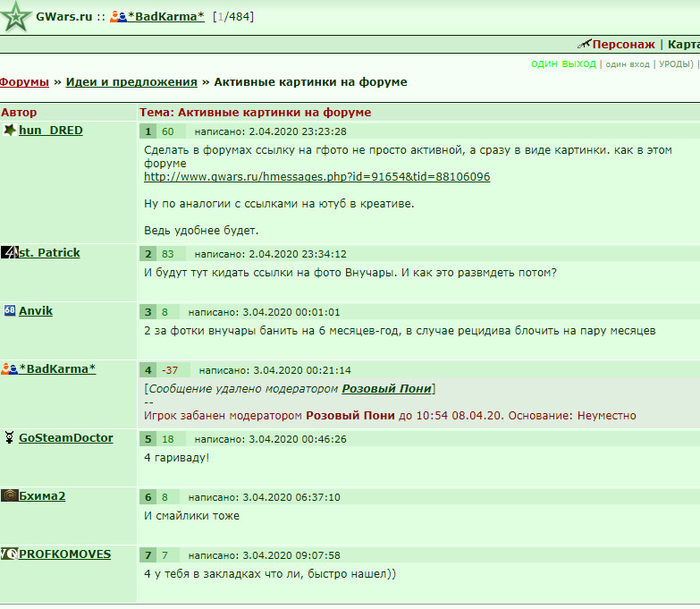Screen dimensions: 700x609
Task: Open *BadKarma* author link in post 4
Action: (56, 368)
